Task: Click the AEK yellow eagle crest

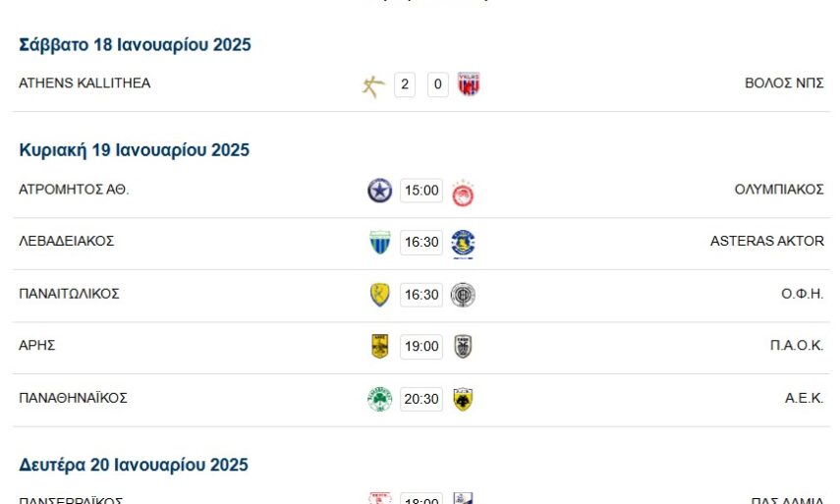Action: pos(463,399)
